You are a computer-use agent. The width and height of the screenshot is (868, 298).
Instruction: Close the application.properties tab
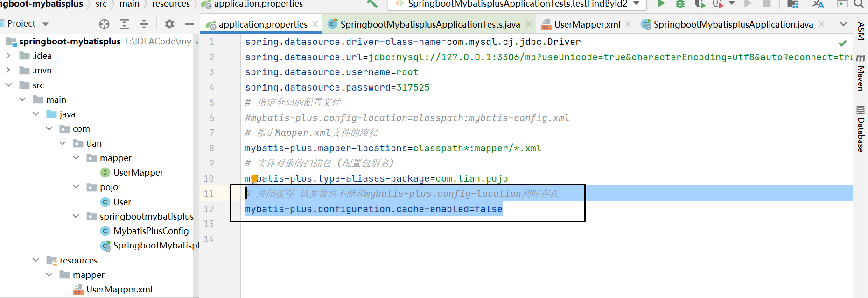[x=315, y=24]
